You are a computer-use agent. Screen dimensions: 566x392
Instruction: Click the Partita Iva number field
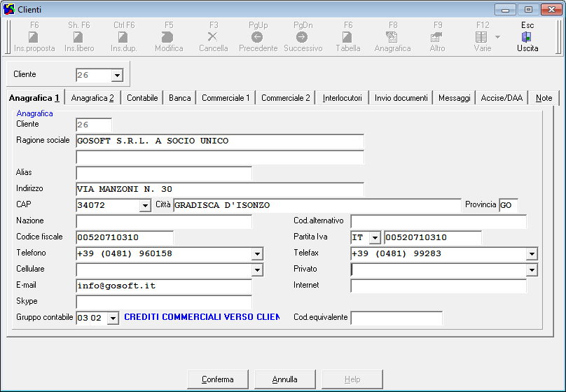pyautogui.click(x=433, y=238)
